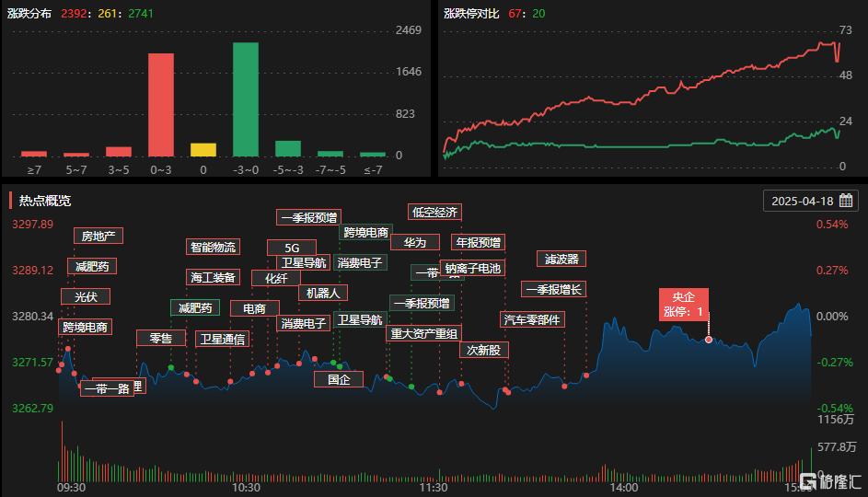
Task: Open the 低空经济 hotspot tag
Action: [x=434, y=213]
